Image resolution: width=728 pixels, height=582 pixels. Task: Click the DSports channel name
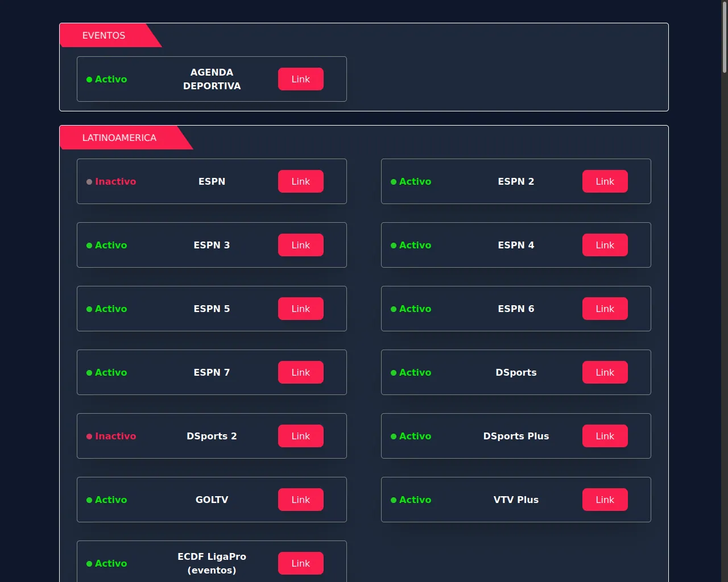coord(516,372)
